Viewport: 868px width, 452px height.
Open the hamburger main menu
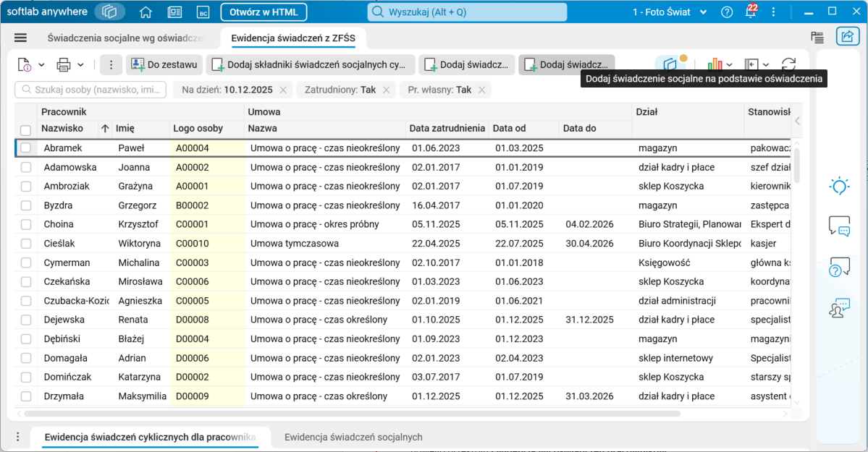(x=20, y=38)
